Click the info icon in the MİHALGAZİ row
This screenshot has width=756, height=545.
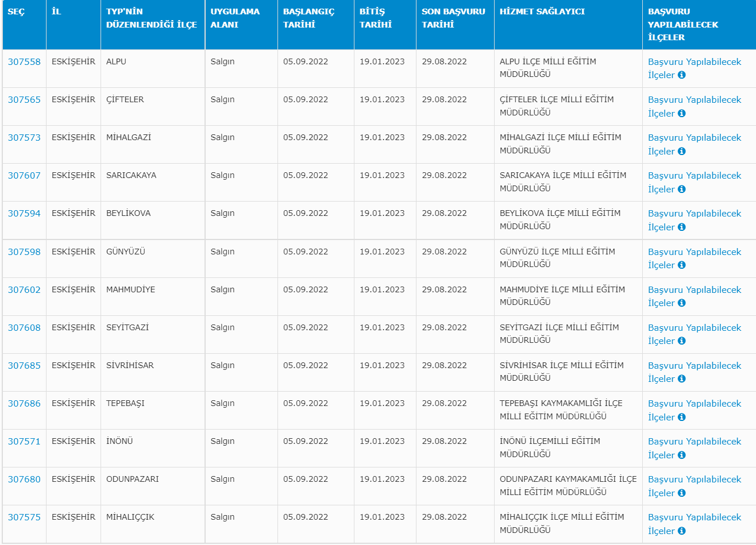(x=682, y=151)
